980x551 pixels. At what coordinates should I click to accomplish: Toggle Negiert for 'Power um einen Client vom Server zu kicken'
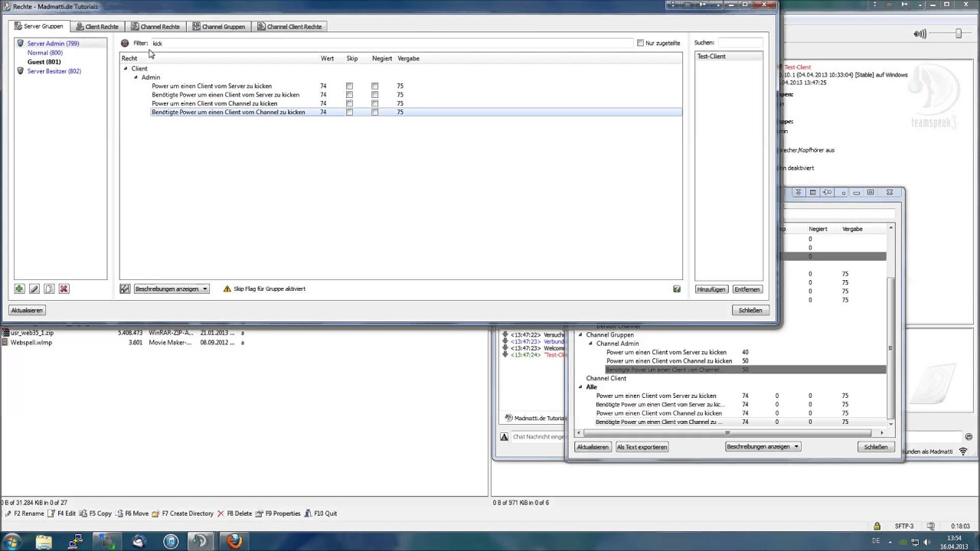click(374, 86)
